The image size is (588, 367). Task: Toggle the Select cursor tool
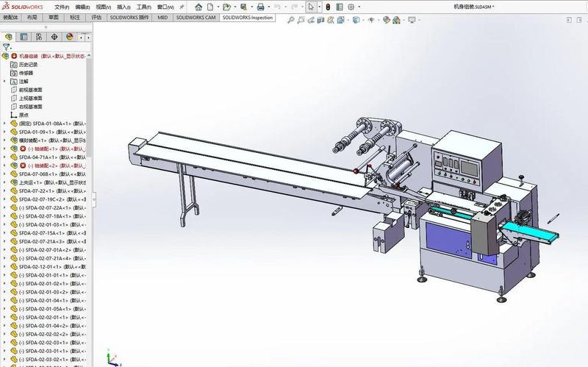(311, 7)
